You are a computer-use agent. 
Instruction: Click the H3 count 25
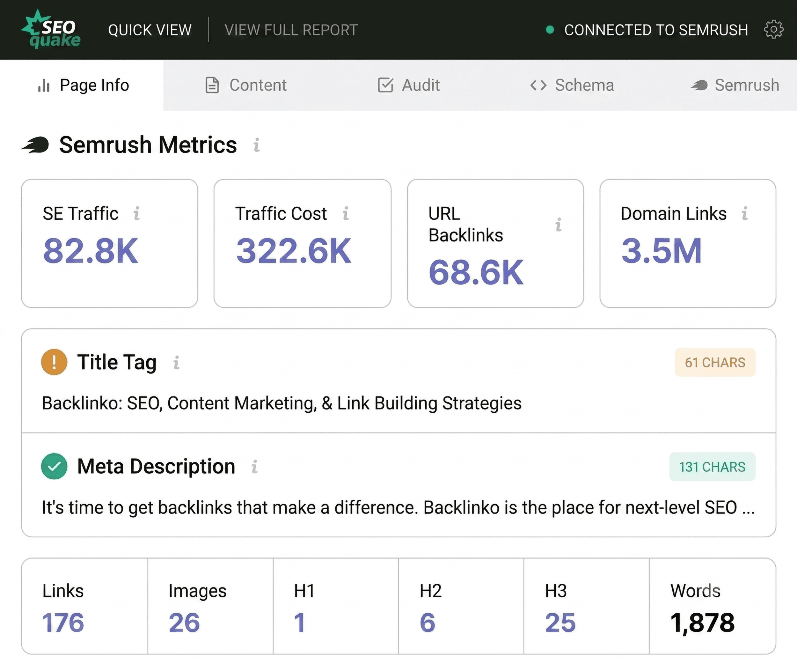(x=560, y=623)
